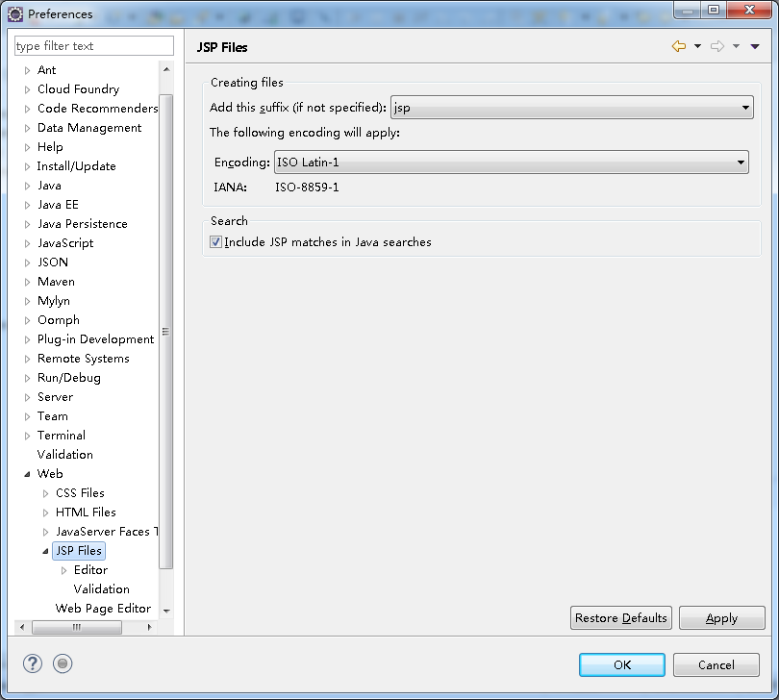Expand the Plug-in Development node

[x=27, y=338]
